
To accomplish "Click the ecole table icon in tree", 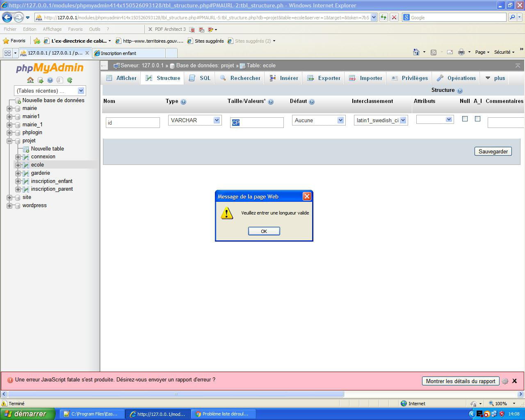I will click(x=25, y=165).
